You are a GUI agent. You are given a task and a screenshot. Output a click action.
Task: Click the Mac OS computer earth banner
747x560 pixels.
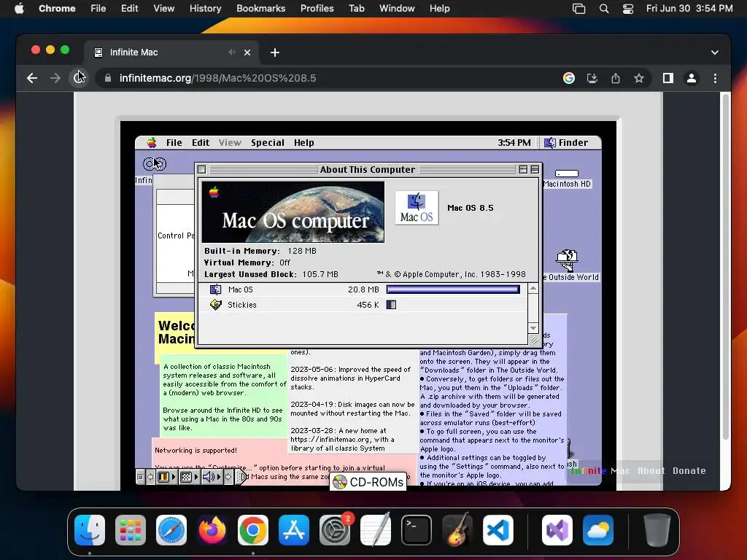293,212
